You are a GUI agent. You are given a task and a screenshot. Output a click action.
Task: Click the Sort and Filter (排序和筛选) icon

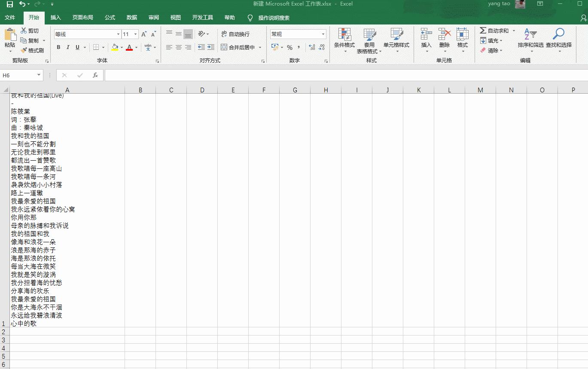click(530, 34)
